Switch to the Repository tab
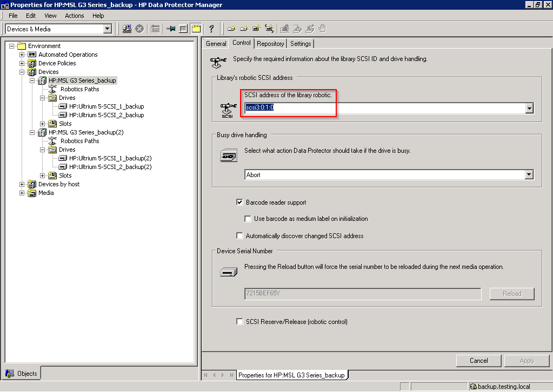The height and width of the screenshot is (392, 553). (x=270, y=44)
